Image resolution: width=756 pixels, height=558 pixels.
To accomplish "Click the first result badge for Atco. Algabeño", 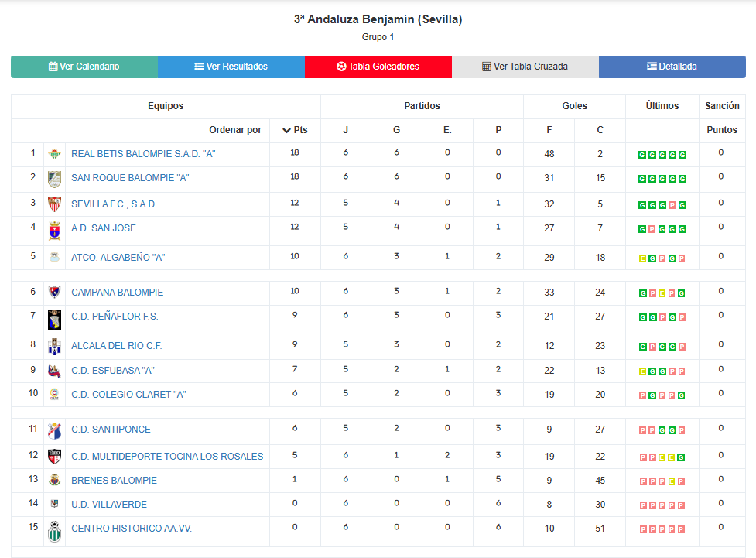I will pyautogui.click(x=642, y=259).
